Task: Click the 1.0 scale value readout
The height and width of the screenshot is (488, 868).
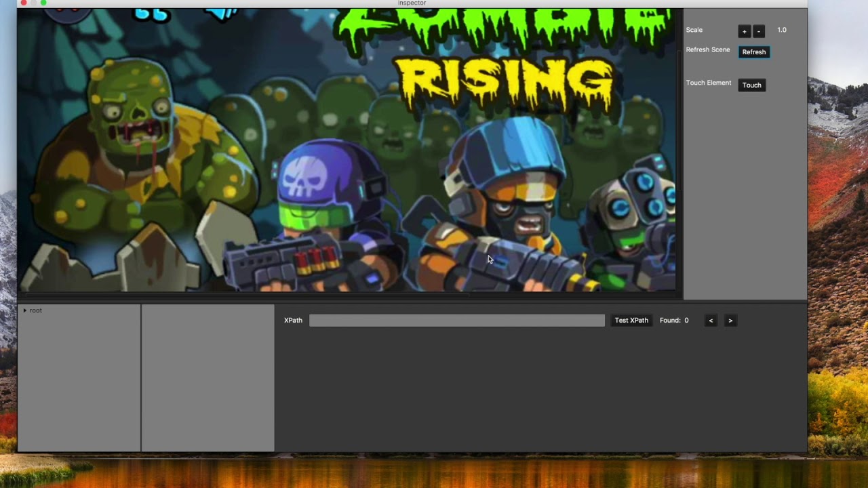Action: point(781,30)
